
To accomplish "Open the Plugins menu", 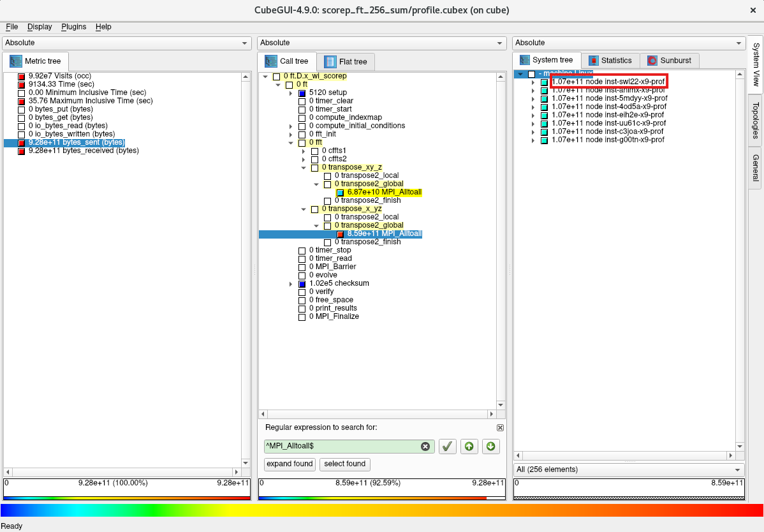I will [x=73, y=27].
